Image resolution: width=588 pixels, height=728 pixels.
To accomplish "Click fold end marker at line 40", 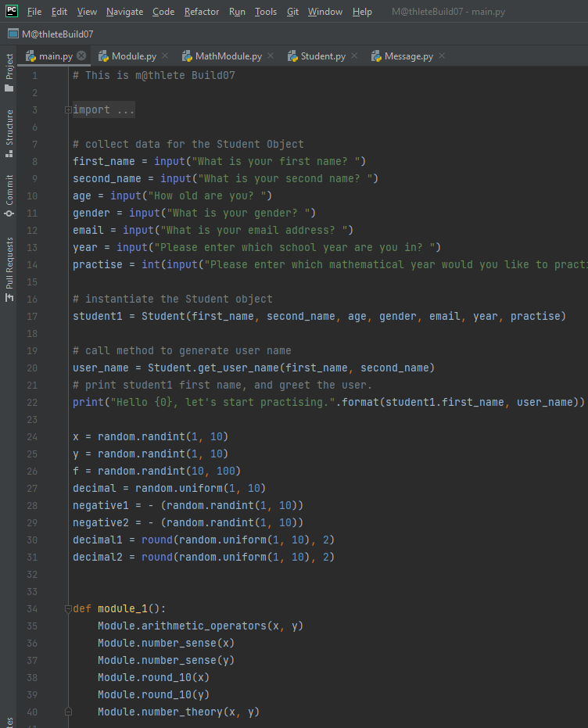I will tap(68, 712).
